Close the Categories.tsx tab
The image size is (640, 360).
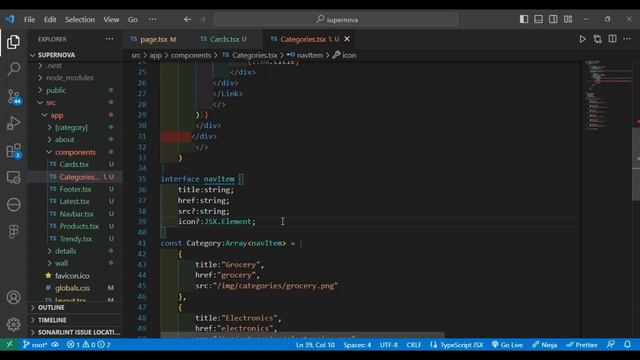click(x=347, y=39)
